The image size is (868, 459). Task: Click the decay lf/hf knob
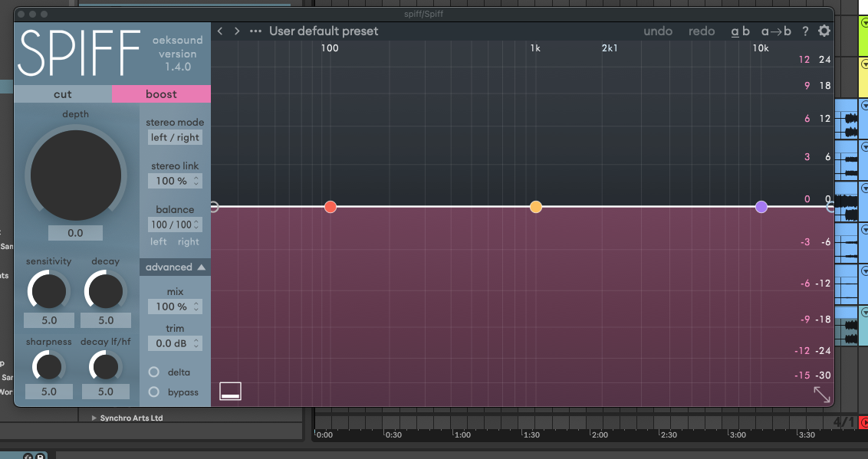point(105,366)
